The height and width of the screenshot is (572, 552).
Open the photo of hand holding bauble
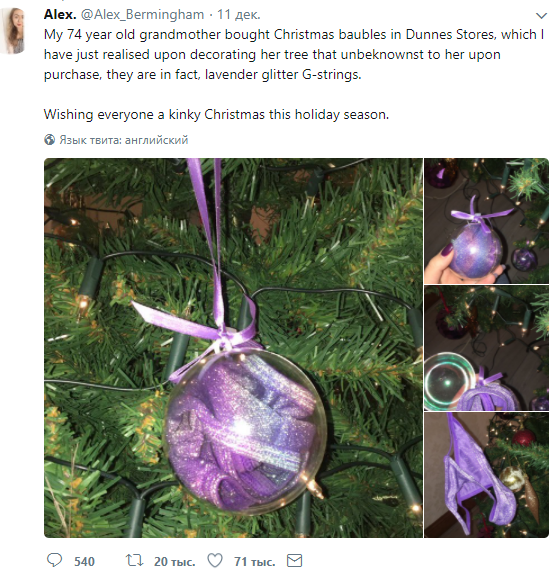tap(486, 221)
